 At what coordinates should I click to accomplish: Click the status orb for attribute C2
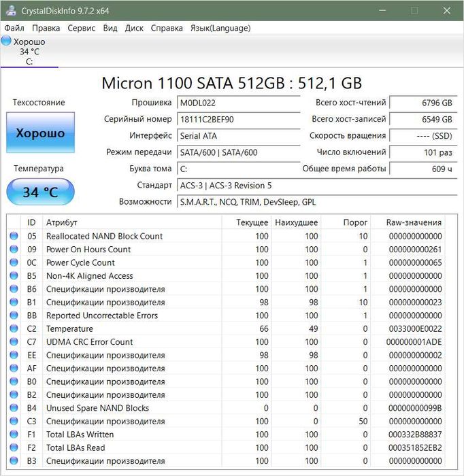(14, 328)
